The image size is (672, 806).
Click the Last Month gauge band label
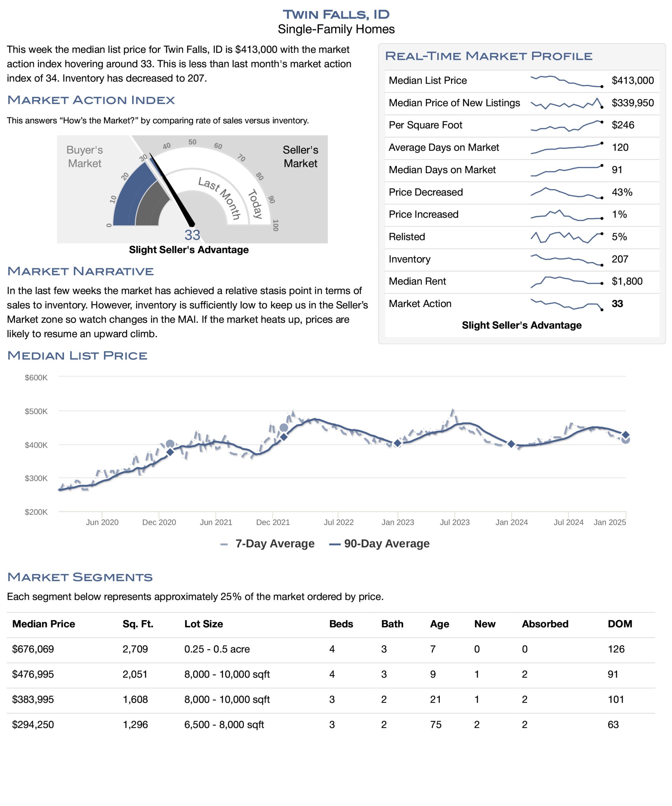219,198
